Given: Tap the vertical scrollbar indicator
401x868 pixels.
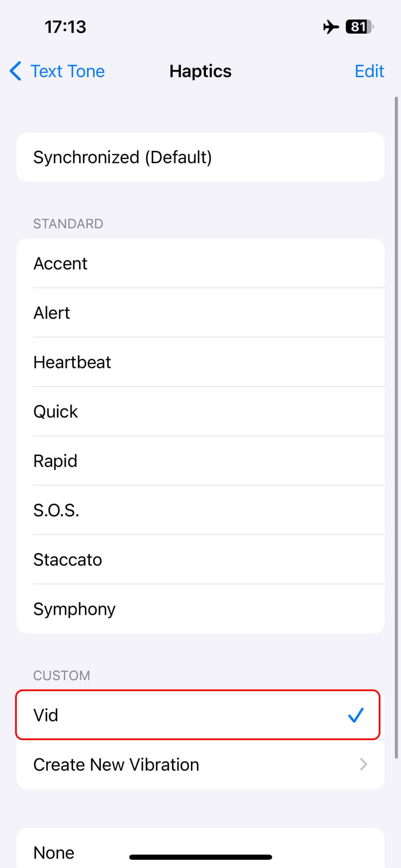Looking at the screenshot, I should tap(396, 428).
